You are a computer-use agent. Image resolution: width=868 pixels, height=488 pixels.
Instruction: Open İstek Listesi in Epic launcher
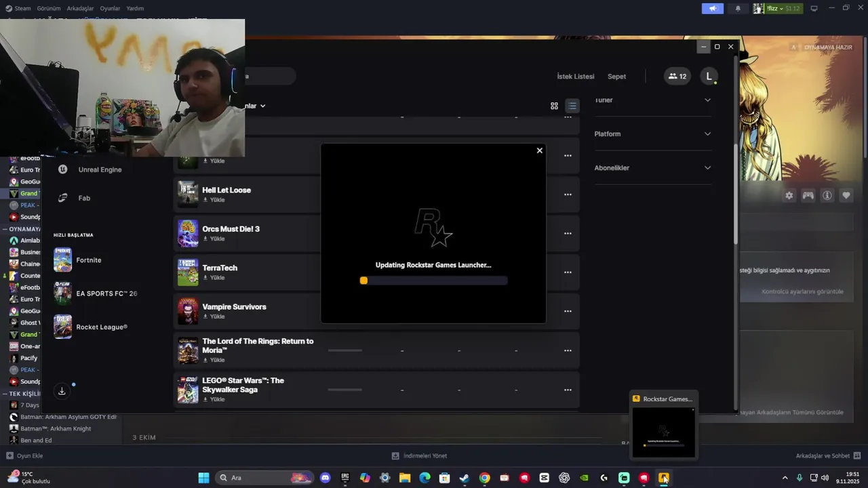pyautogui.click(x=576, y=77)
